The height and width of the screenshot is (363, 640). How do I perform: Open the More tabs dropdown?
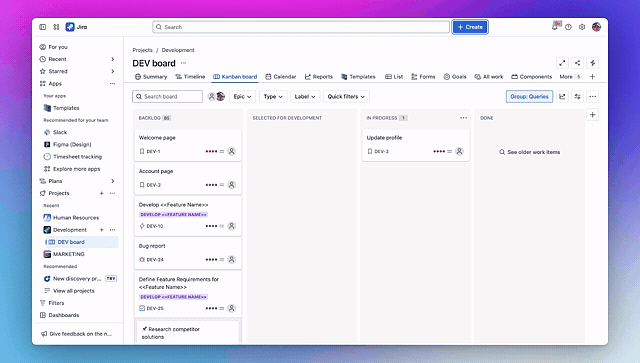pos(570,77)
